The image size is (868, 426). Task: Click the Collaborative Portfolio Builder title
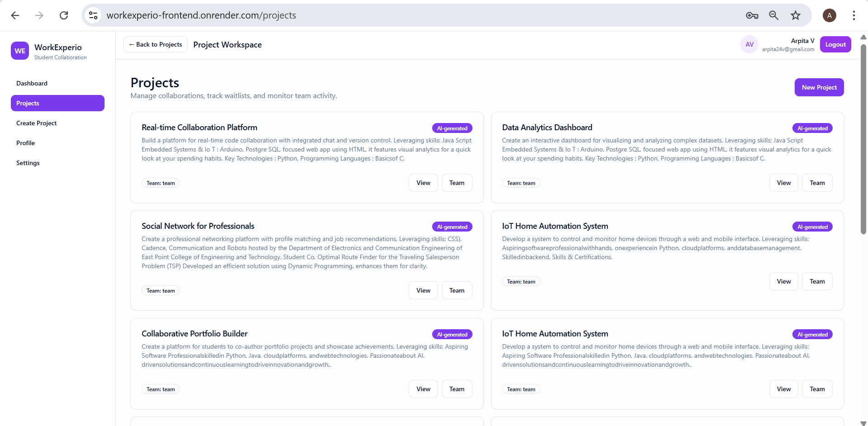[x=195, y=334]
